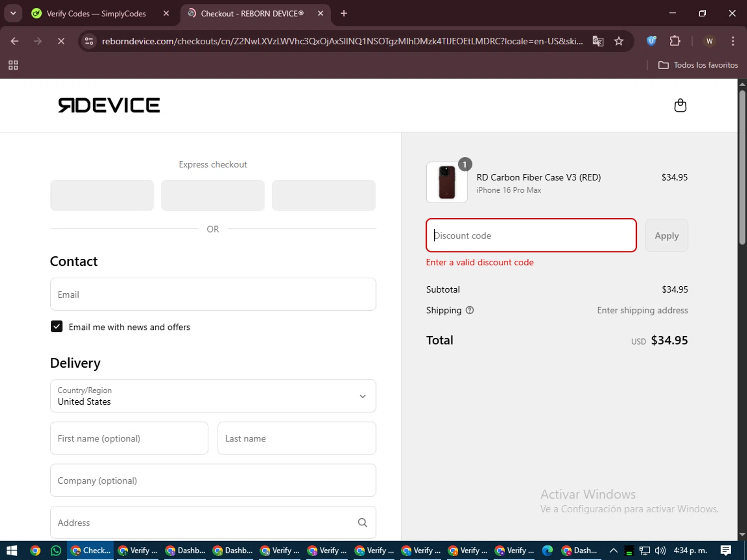This screenshot has width=747, height=560.
Task: Select the Check... Chrome taskbar window
Action: (x=90, y=551)
